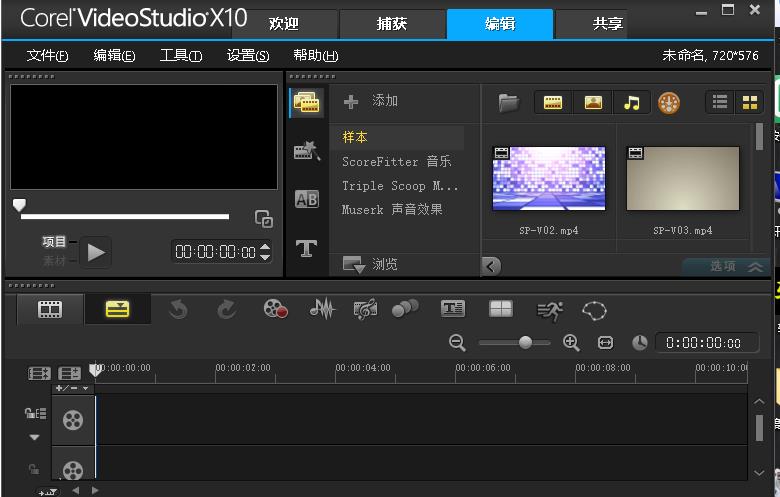Open the Track Motion tool
The image size is (780, 497).
click(405, 308)
